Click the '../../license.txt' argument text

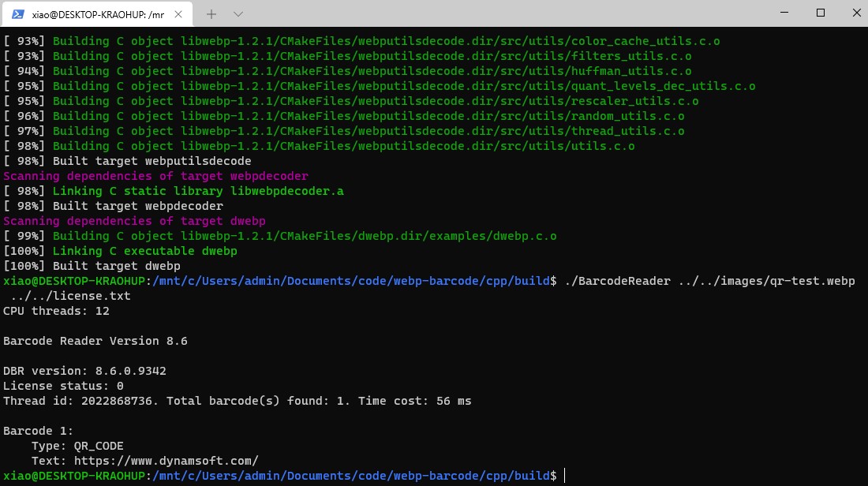[x=70, y=296]
